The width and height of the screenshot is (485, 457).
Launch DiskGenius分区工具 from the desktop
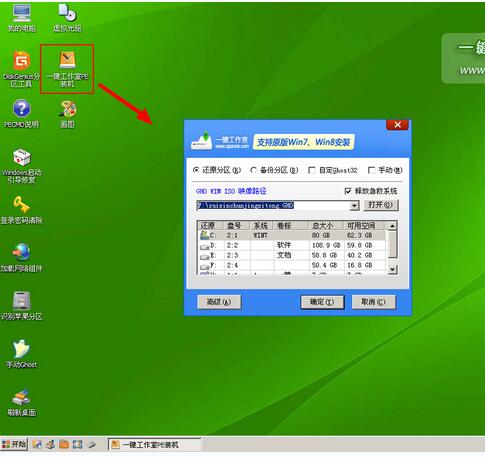[x=21, y=69]
